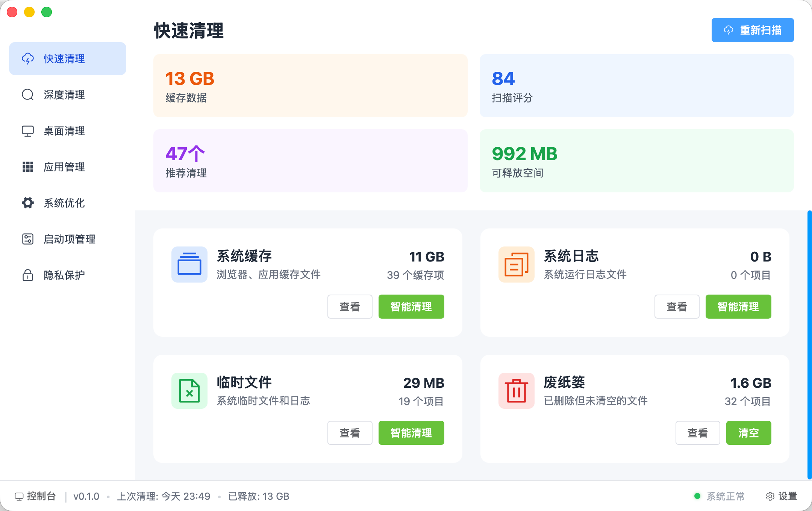The image size is (812, 511).
Task: Click the 992 MB 可释放空间 card
Action: pos(636,161)
